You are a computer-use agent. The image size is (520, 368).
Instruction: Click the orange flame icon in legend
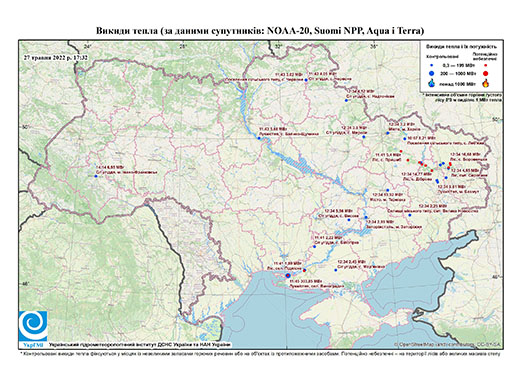click(x=486, y=83)
